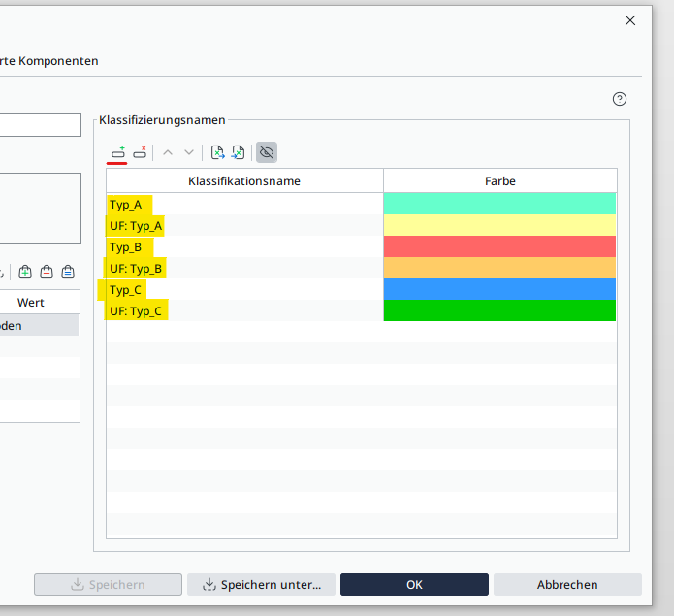Click the export to Excel icon
674x616 pixels.
tap(218, 152)
